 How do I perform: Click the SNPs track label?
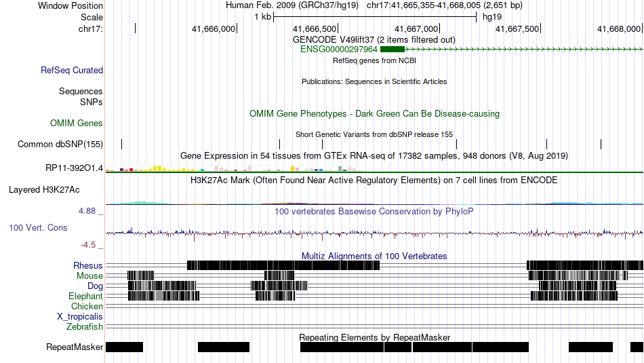click(x=92, y=102)
